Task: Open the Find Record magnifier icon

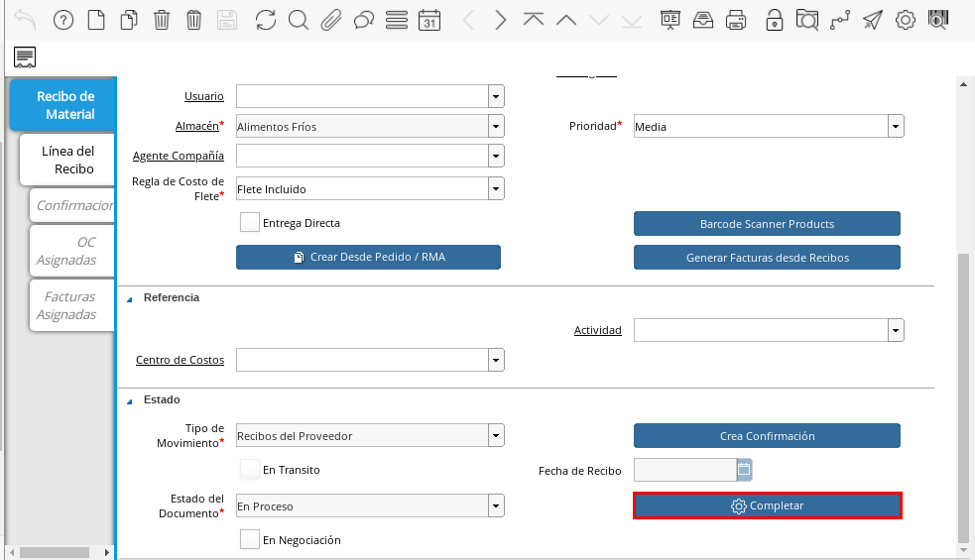Action: tap(298, 20)
